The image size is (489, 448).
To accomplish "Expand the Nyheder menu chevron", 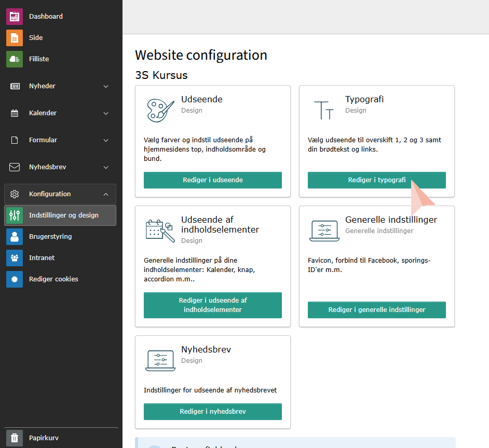I will 106,86.
